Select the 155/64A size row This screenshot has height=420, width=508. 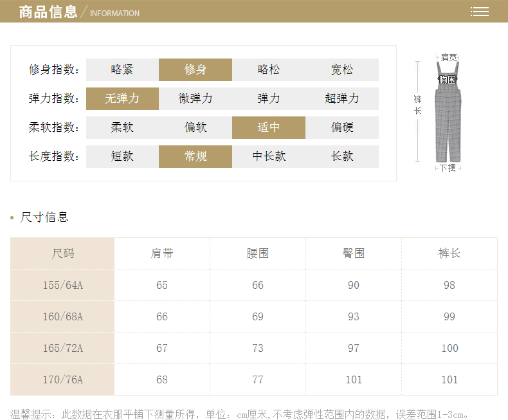coord(63,285)
